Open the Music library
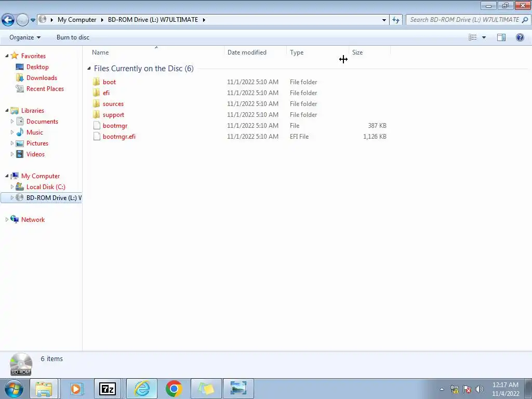Image resolution: width=532 pixels, height=399 pixels. [35, 132]
